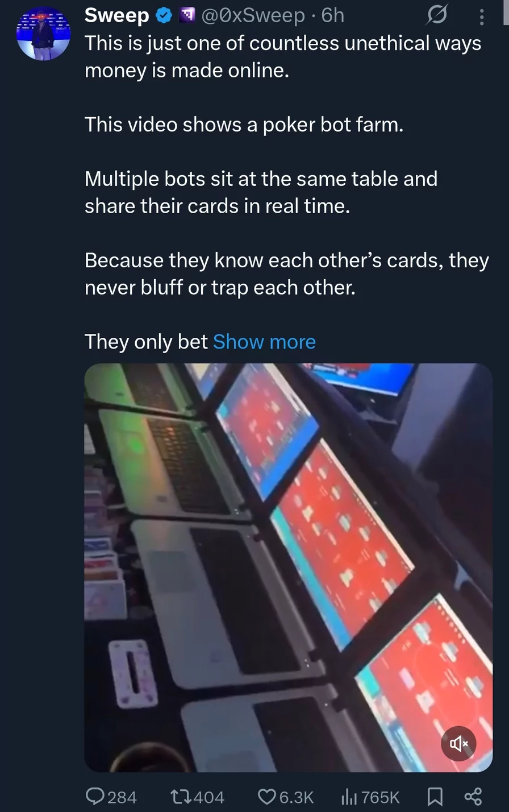Tap the 404 reposts count

[x=209, y=797]
